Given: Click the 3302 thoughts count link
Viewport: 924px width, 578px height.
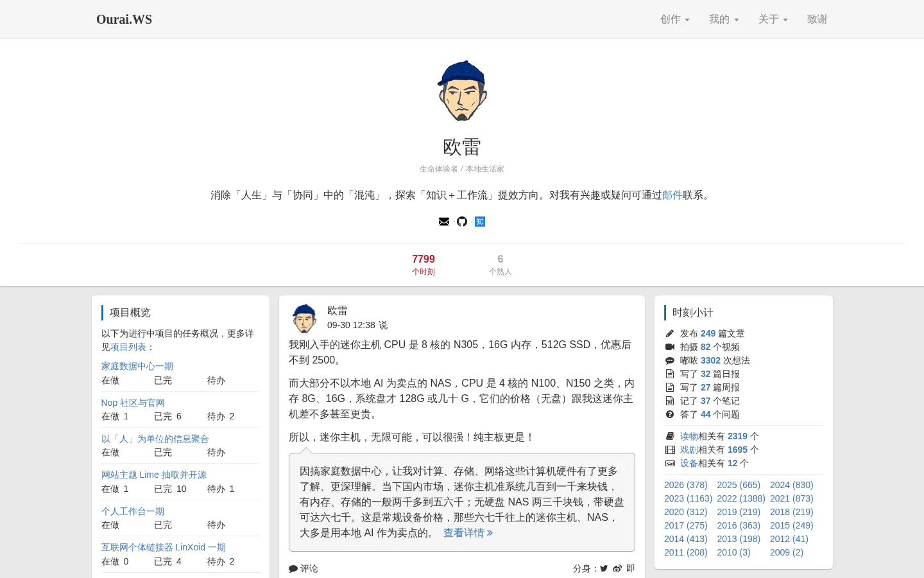Looking at the screenshot, I should click(x=710, y=360).
